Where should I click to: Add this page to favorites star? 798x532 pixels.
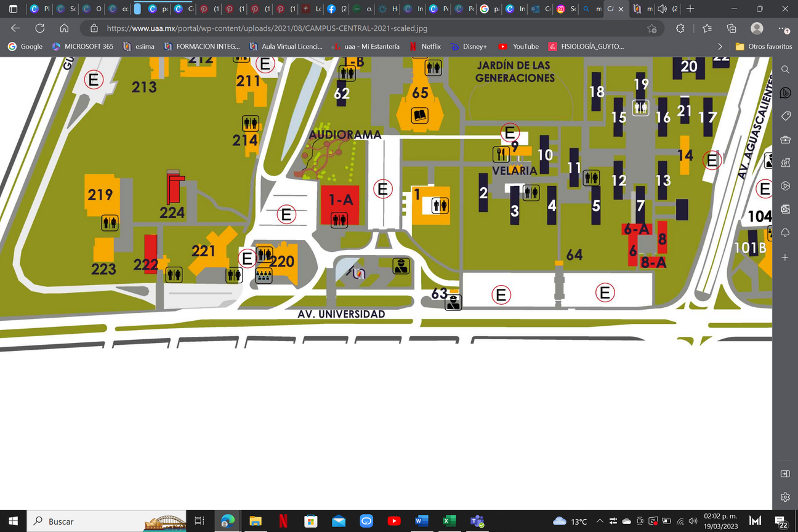tap(651, 28)
